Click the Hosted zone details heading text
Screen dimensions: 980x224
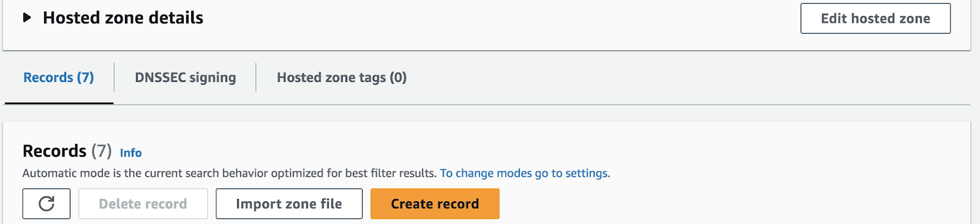click(x=123, y=18)
